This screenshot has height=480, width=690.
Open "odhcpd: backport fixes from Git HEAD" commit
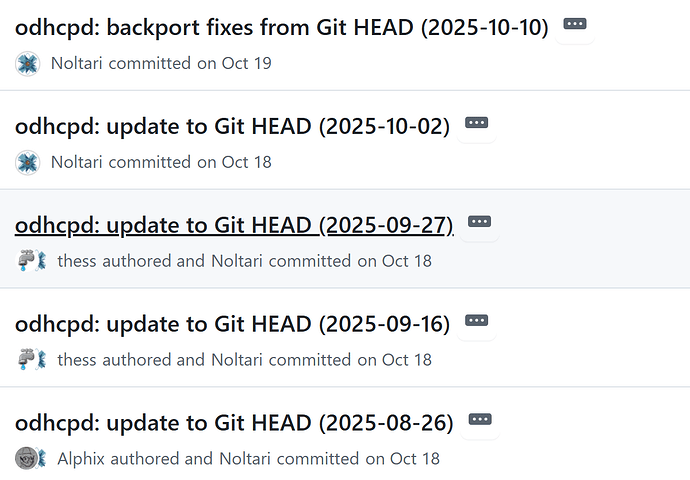tap(281, 27)
